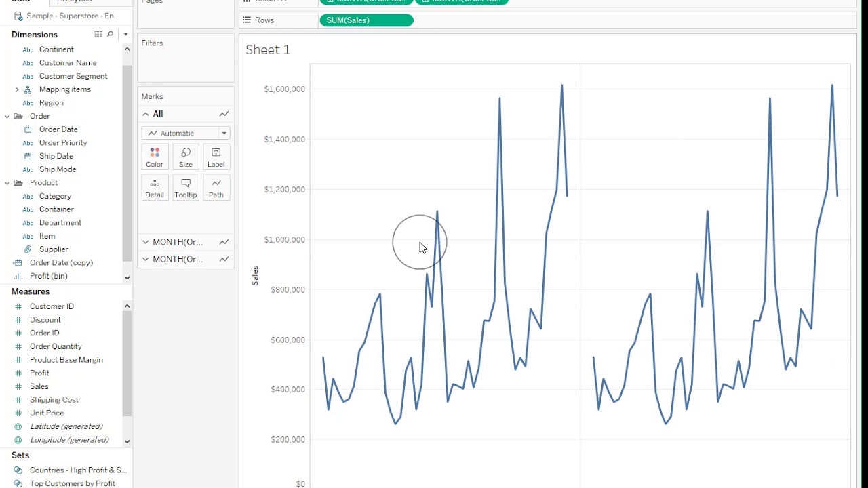
Task: Click the Abc type icon for Customer Name
Action: pos(28,63)
